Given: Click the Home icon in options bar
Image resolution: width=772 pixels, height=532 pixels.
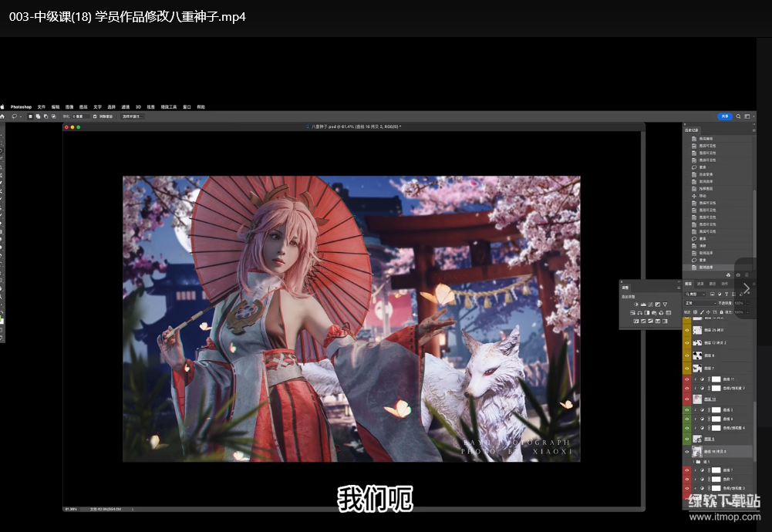Looking at the screenshot, I should click(x=2, y=116).
